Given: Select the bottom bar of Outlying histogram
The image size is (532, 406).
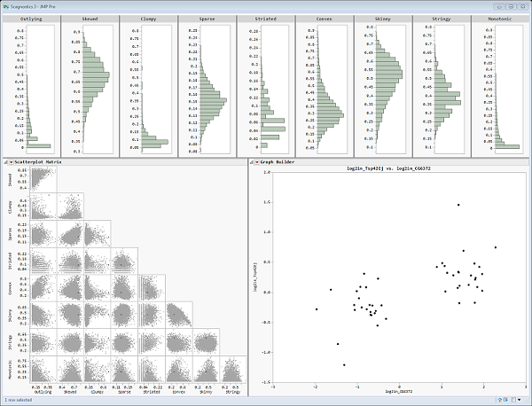Looking at the screenshot, I should 38,146.
